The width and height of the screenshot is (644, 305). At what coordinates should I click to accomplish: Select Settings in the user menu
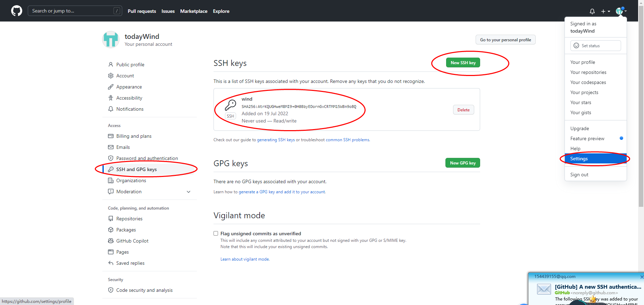tap(579, 159)
